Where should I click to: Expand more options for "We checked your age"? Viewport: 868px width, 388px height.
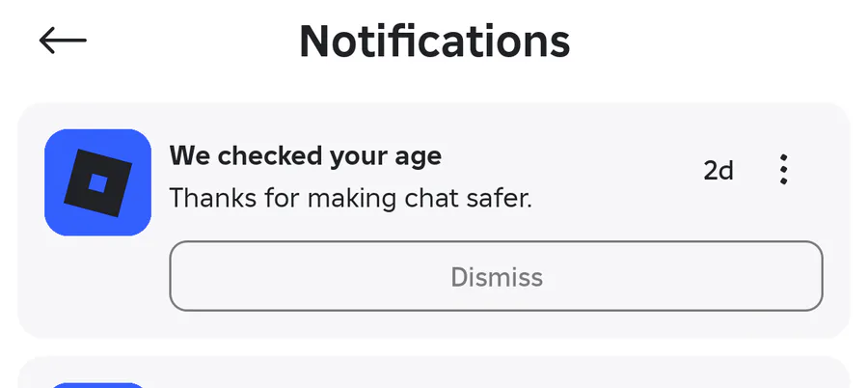(783, 170)
